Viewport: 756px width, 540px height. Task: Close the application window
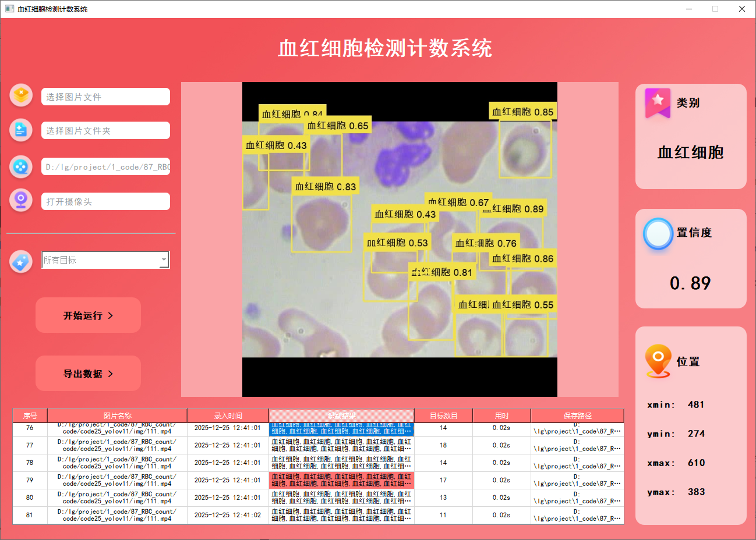[742, 9]
